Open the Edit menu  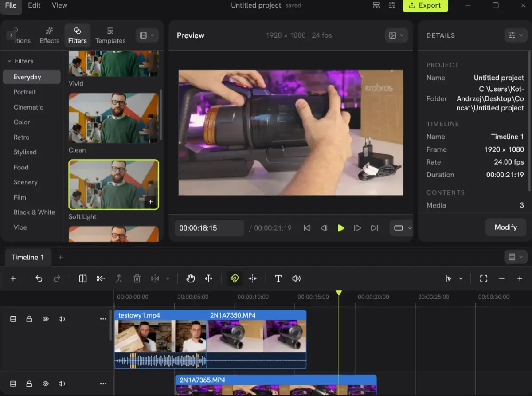pos(34,5)
